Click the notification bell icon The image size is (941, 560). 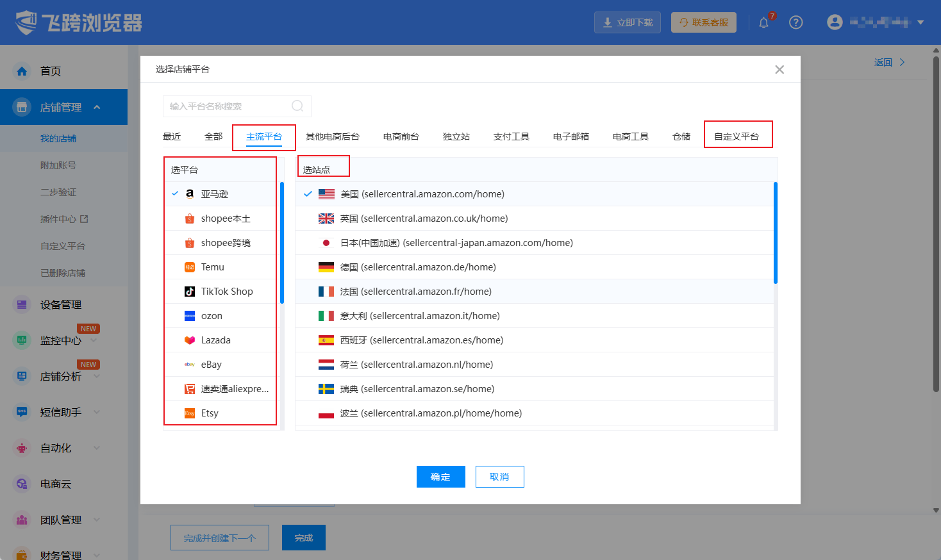[x=763, y=23]
